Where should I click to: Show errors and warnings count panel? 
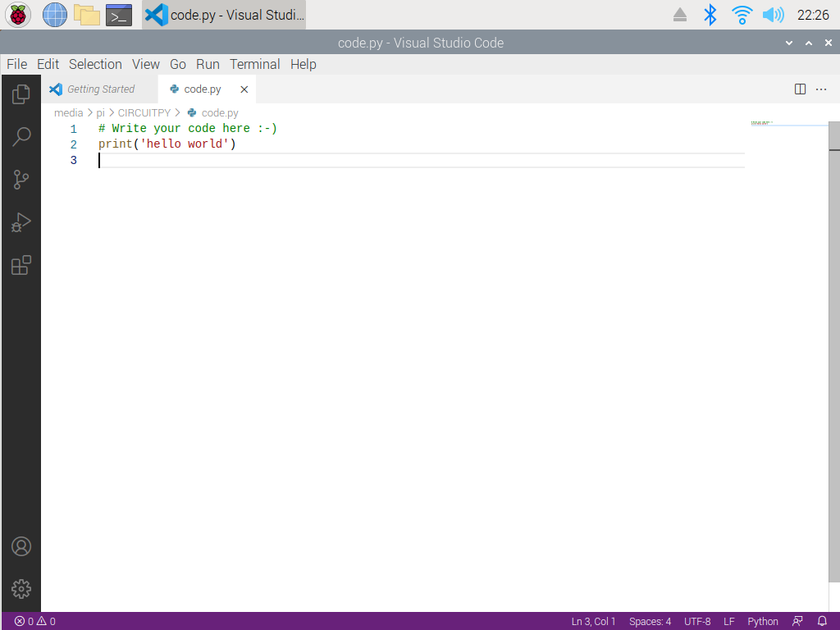pyautogui.click(x=34, y=622)
